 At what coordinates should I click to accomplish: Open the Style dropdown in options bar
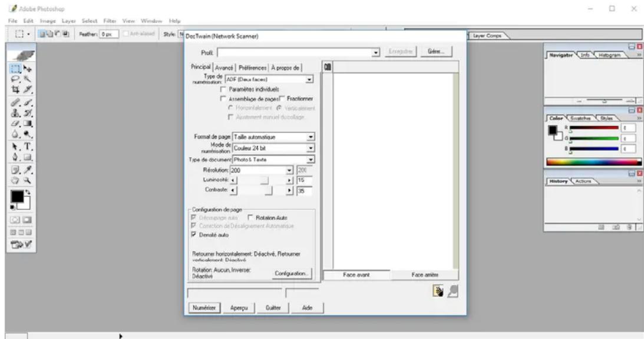coord(181,34)
